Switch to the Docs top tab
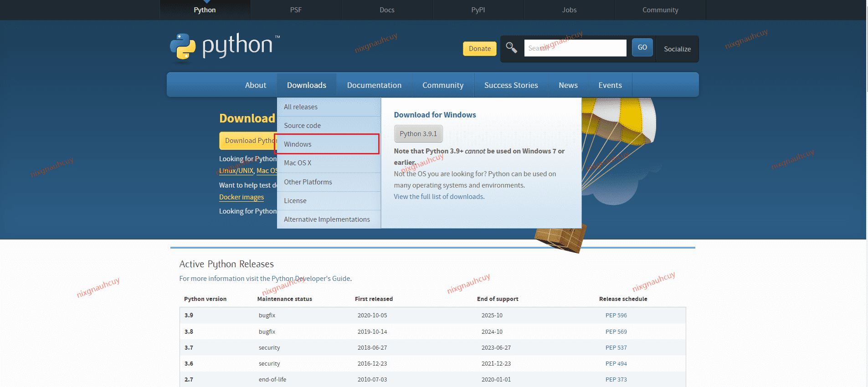The width and height of the screenshot is (868, 387). [x=387, y=10]
